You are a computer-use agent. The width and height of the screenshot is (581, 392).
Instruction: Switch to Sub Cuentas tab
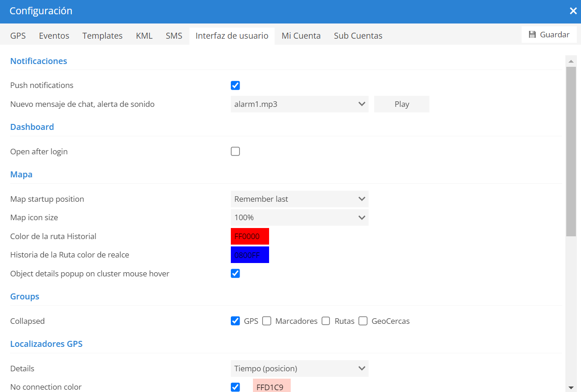coord(358,35)
